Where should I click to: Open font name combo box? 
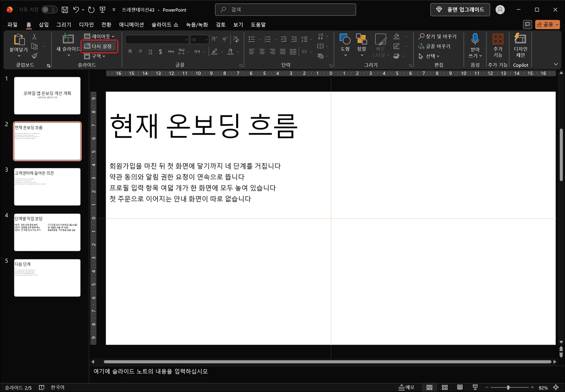[x=157, y=39]
